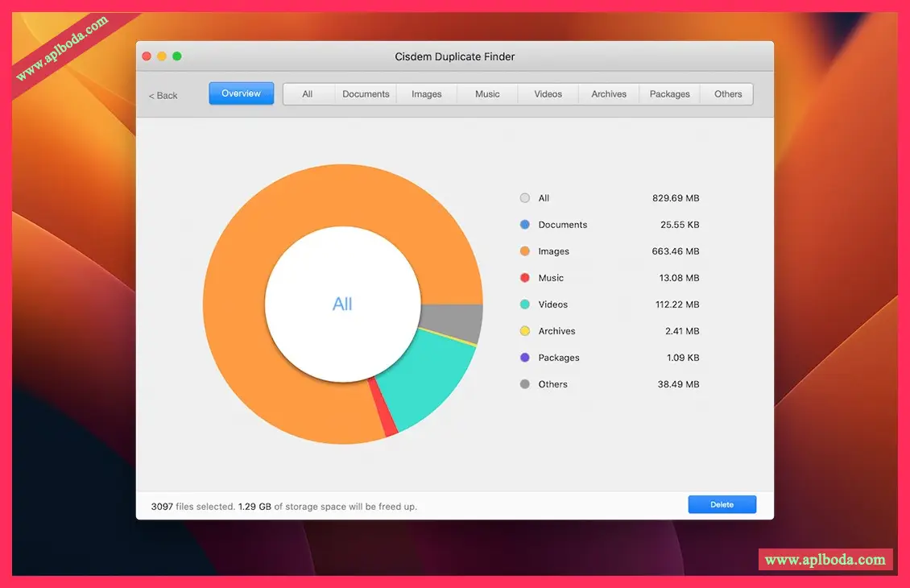
Task: Select the Packages label in legend
Action: pos(558,358)
